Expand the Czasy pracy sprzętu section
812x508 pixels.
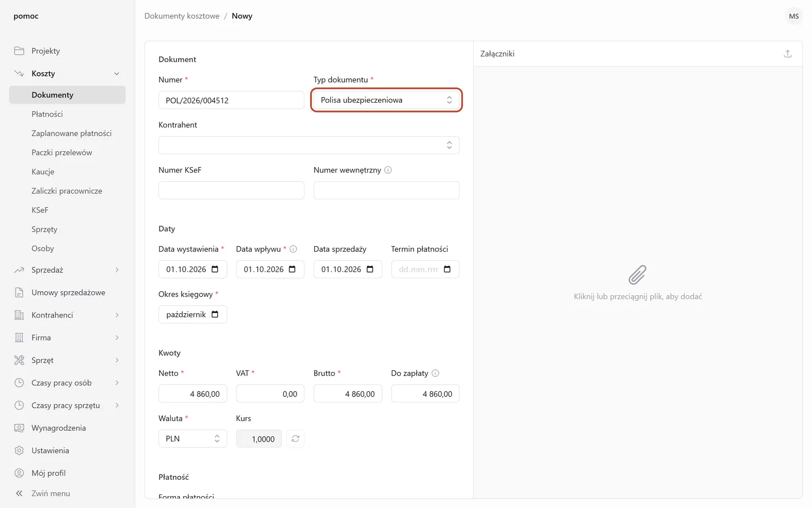click(117, 405)
